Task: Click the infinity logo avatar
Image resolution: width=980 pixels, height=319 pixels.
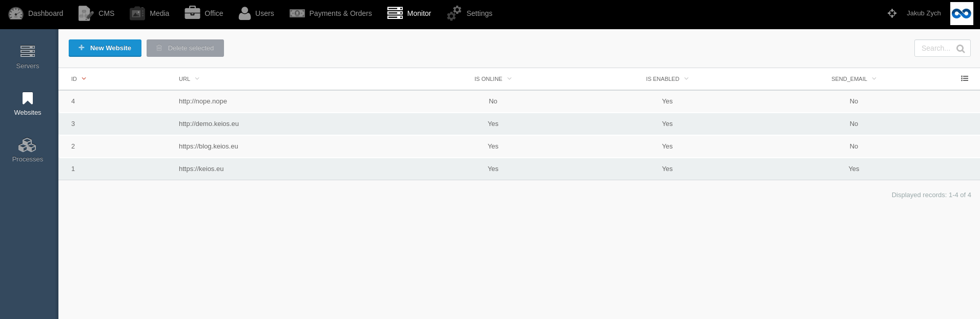Action: point(962,13)
